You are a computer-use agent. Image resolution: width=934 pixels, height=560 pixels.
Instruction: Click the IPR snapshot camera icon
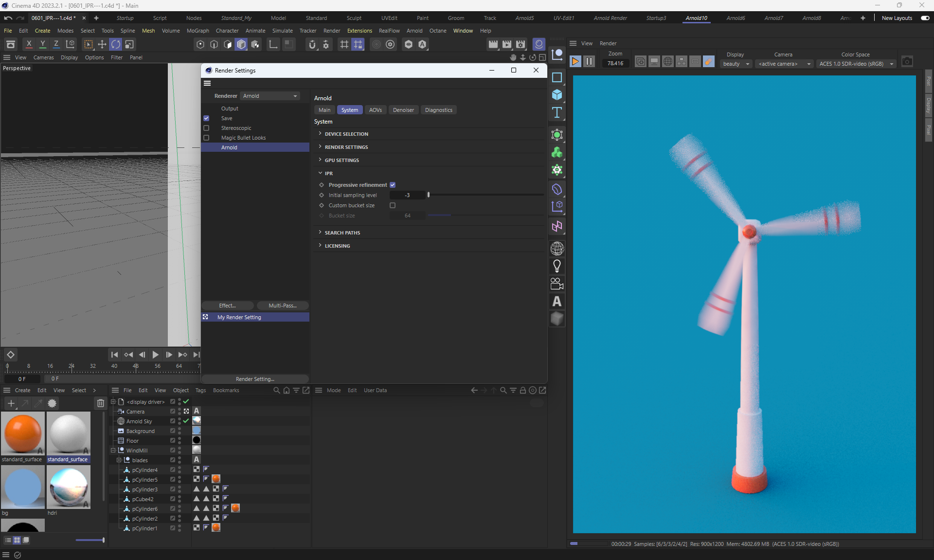click(907, 61)
